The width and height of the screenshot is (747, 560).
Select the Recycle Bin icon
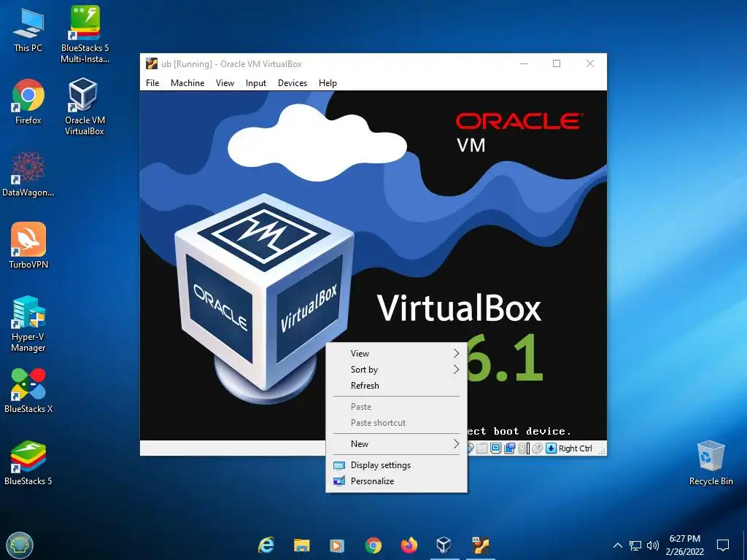pos(711,463)
